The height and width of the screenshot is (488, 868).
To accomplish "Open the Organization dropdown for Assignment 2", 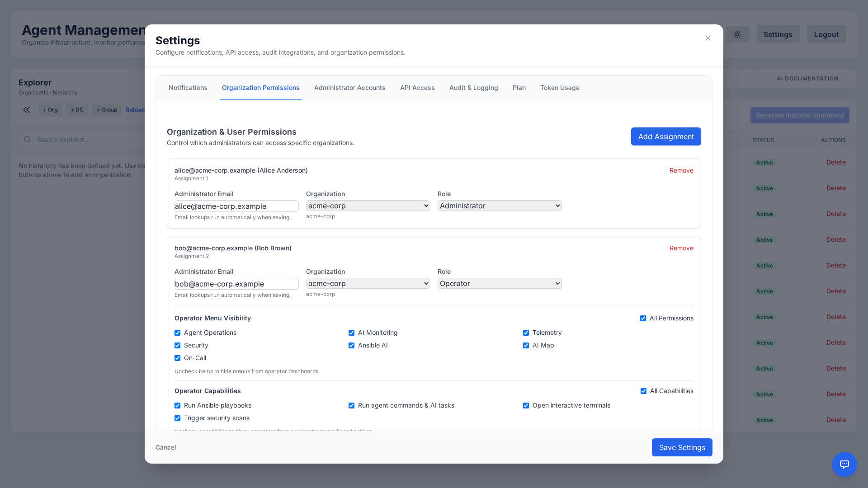I will tap(368, 283).
